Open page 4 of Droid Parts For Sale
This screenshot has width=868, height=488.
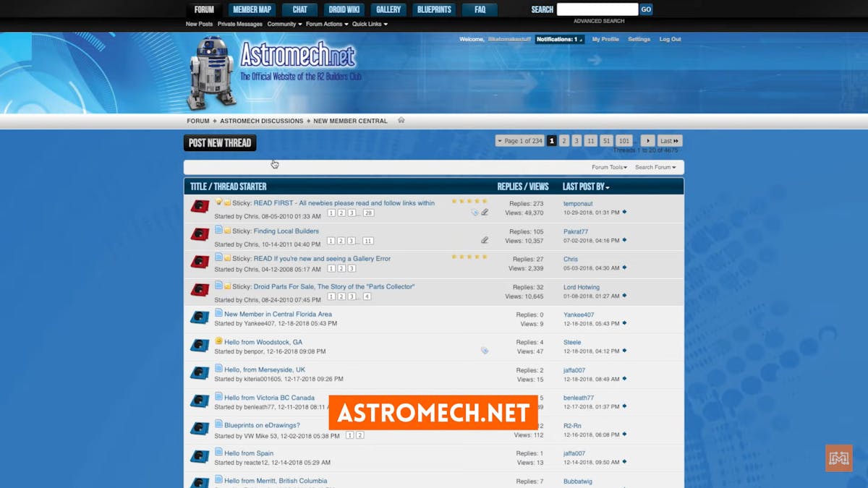click(x=367, y=296)
